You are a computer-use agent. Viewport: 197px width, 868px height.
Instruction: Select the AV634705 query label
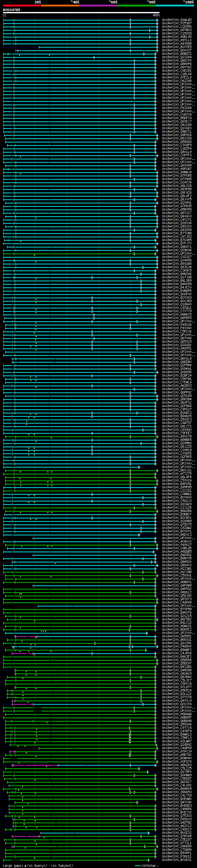[x=11, y=10]
